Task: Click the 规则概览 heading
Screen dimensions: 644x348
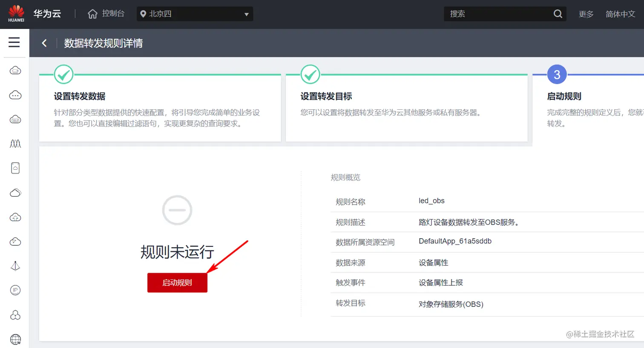Action: pyautogui.click(x=345, y=177)
